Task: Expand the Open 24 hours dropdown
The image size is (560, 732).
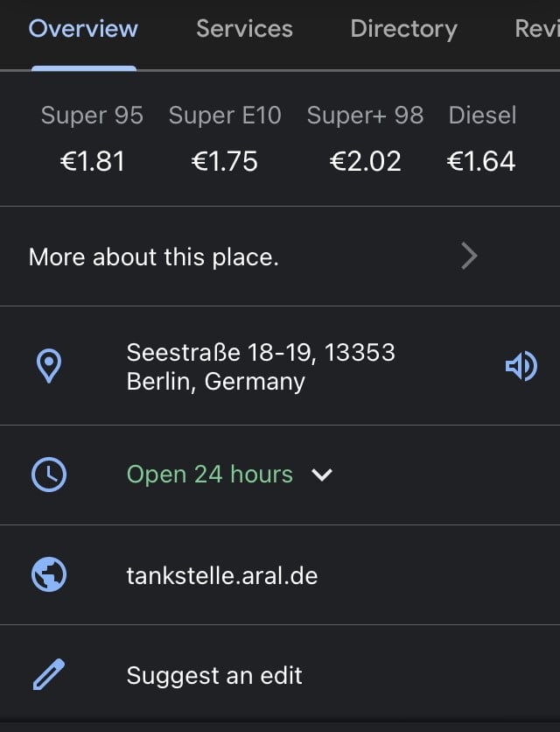Action: (322, 475)
